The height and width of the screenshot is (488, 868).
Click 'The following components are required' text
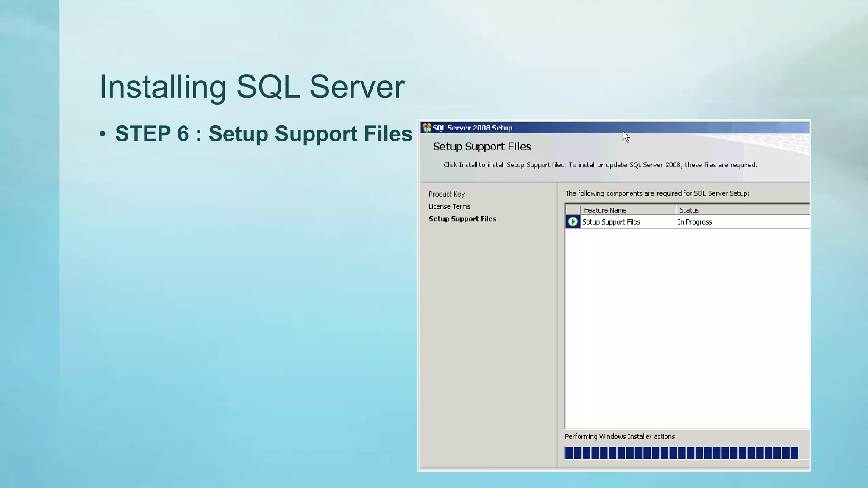tap(657, 194)
